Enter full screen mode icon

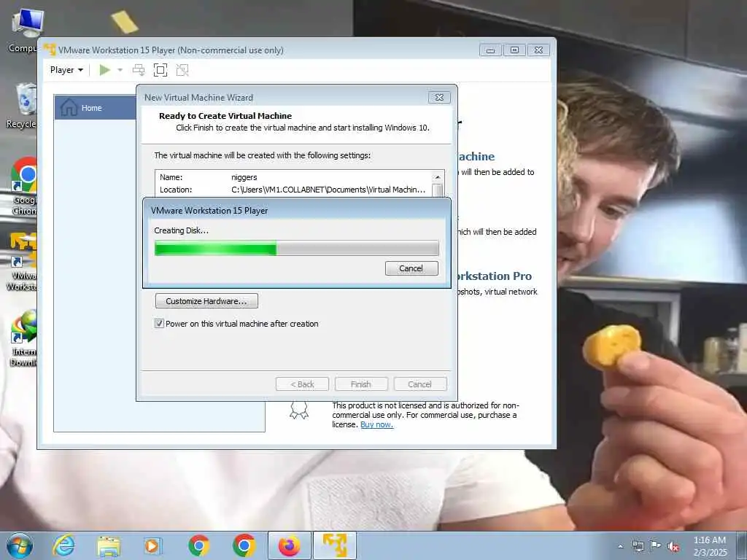(x=160, y=70)
